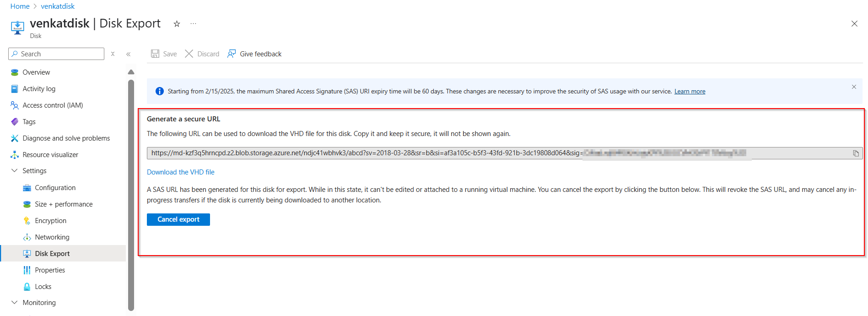868x316 pixels.
Task: Click Give feedback button text
Action: coord(261,54)
